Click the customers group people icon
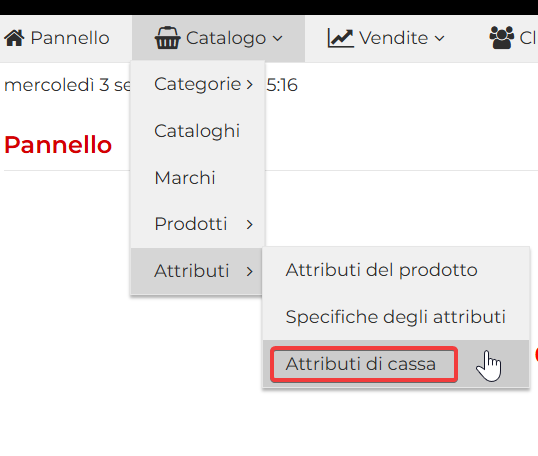Image resolution: width=538 pixels, height=456 pixels. [x=502, y=38]
